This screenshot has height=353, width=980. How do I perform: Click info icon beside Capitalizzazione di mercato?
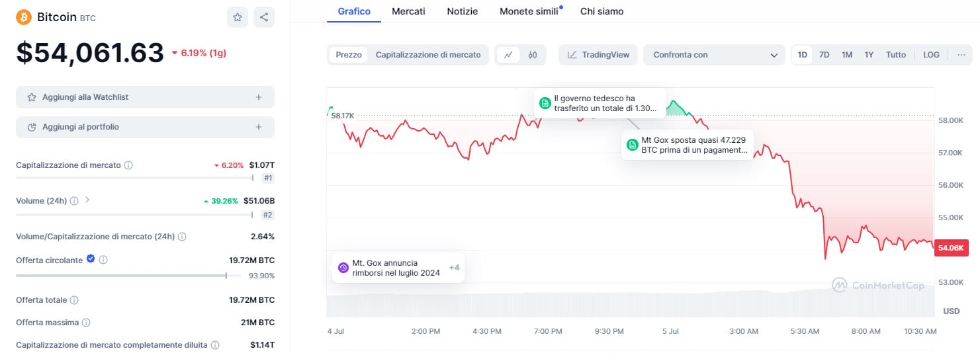coord(128,165)
